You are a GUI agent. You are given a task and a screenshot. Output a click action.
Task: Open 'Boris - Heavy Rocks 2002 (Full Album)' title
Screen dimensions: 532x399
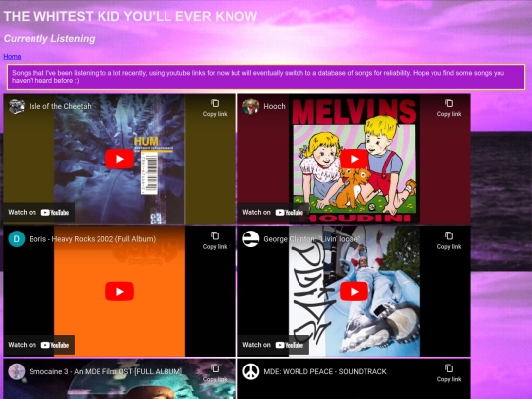[x=93, y=239]
